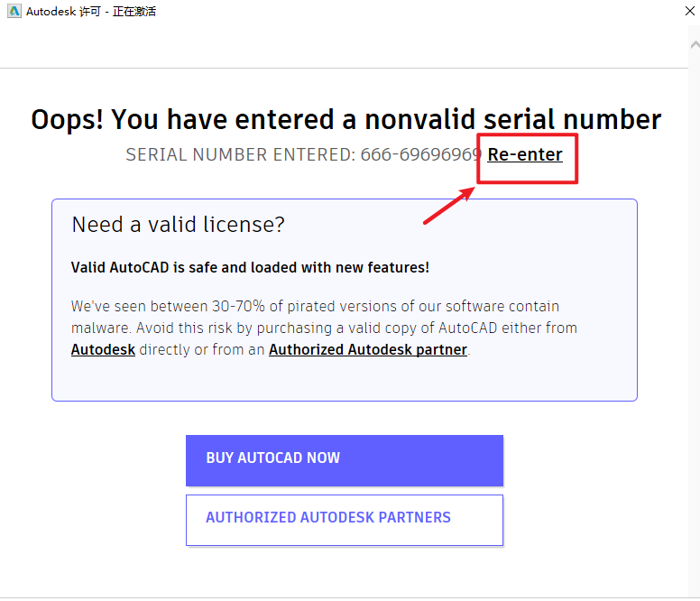Click blank area inside the license info panel
This screenshot has width=700, height=601.
[x=343, y=379]
